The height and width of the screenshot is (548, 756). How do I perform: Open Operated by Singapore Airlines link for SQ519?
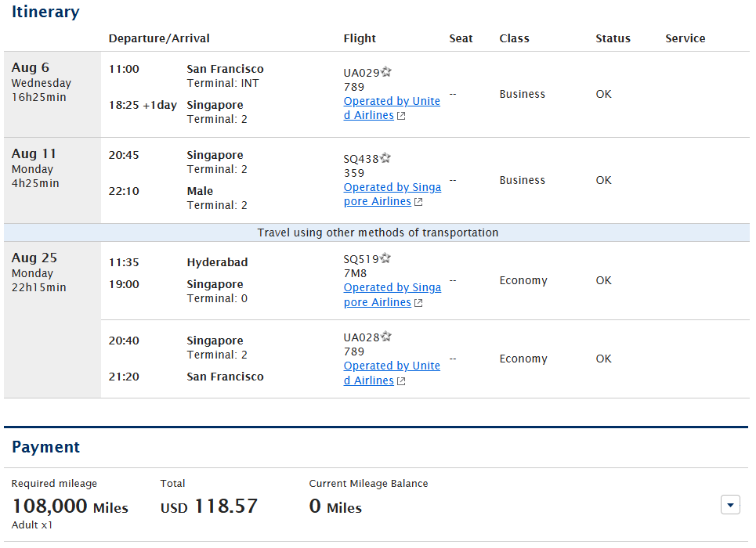[x=392, y=294]
